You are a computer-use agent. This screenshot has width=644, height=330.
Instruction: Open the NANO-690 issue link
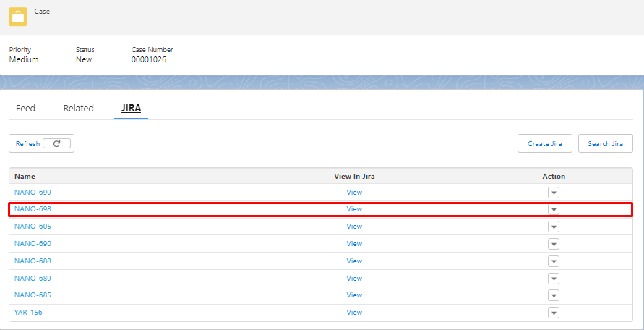click(33, 244)
